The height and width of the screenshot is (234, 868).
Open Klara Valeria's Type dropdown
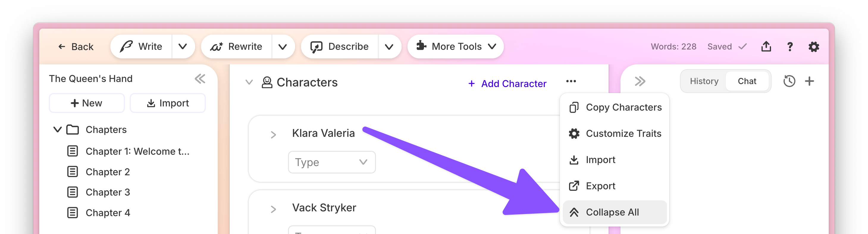click(x=332, y=162)
